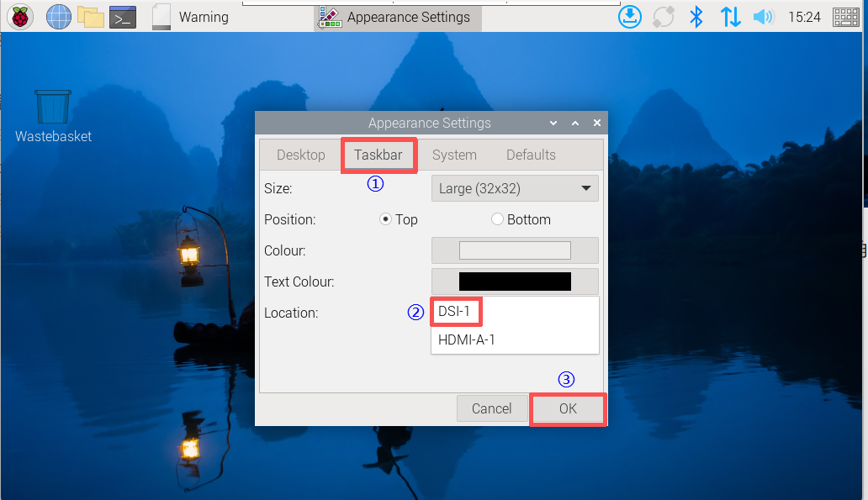Click the Warning window taskbar entry
This screenshot has width=868, height=500.
pyautogui.click(x=193, y=17)
